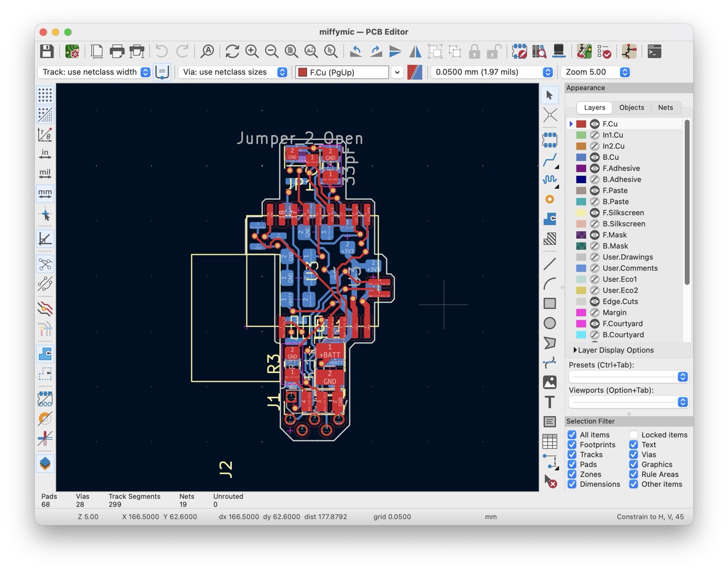Uncheck the Footprints selection filter
Screen dimensions: 728x571
point(572,445)
